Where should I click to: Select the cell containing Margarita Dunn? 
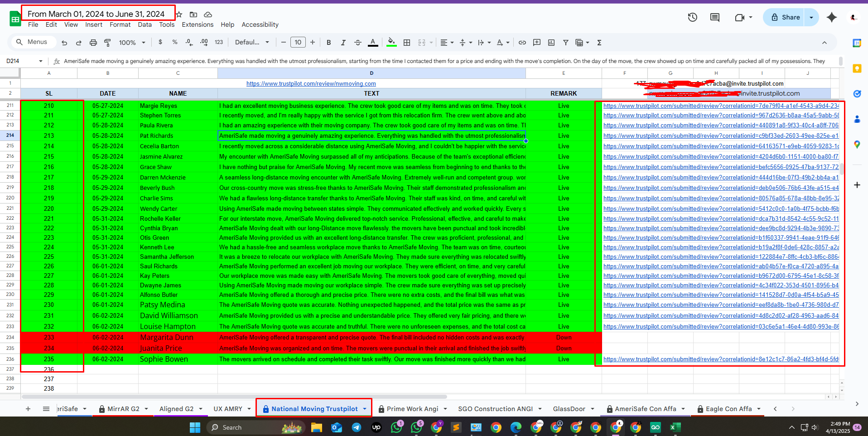click(x=178, y=337)
